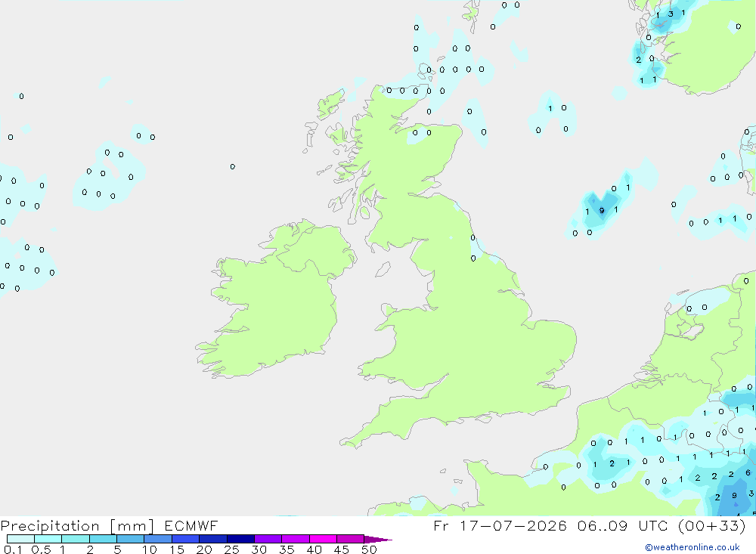Click the 0.5–1 mm legend color swatch
The image size is (756, 554).
(x=48, y=539)
